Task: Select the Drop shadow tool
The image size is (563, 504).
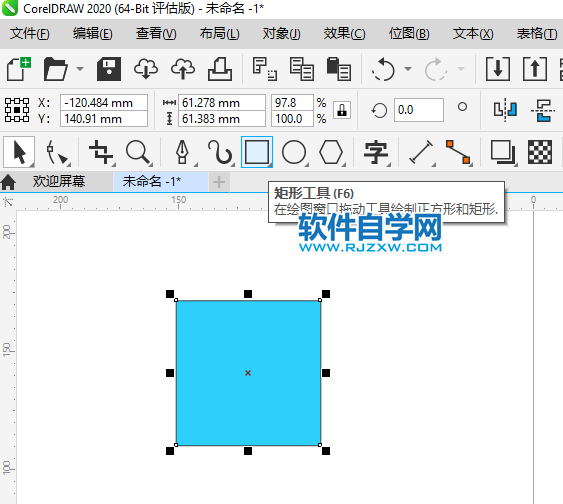Action: click(503, 153)
